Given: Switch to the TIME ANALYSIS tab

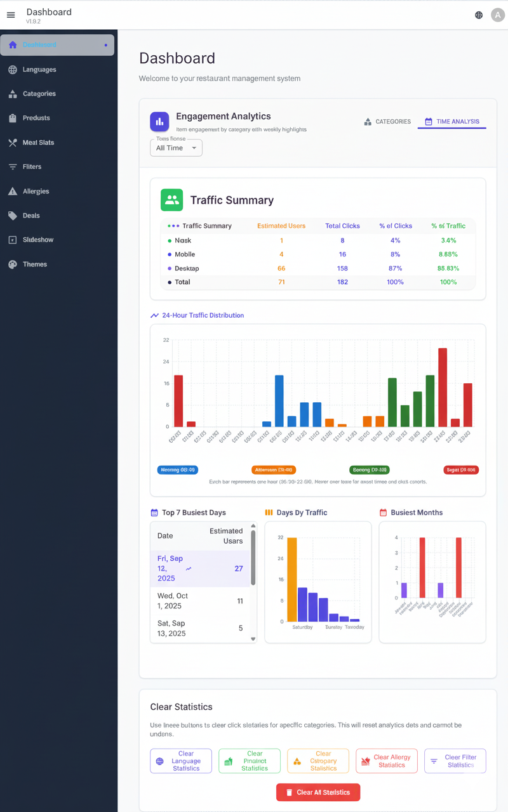Looking at the screenshot, I should pos(451,121).
